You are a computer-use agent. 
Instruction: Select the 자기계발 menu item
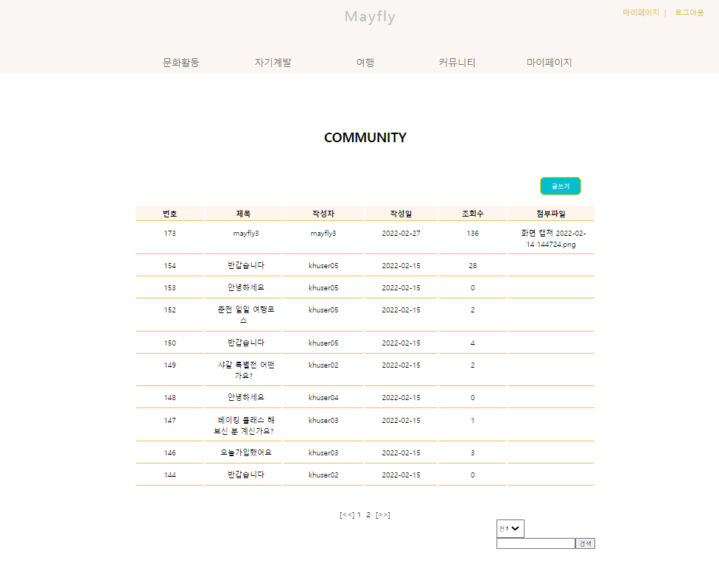[273, 63]
